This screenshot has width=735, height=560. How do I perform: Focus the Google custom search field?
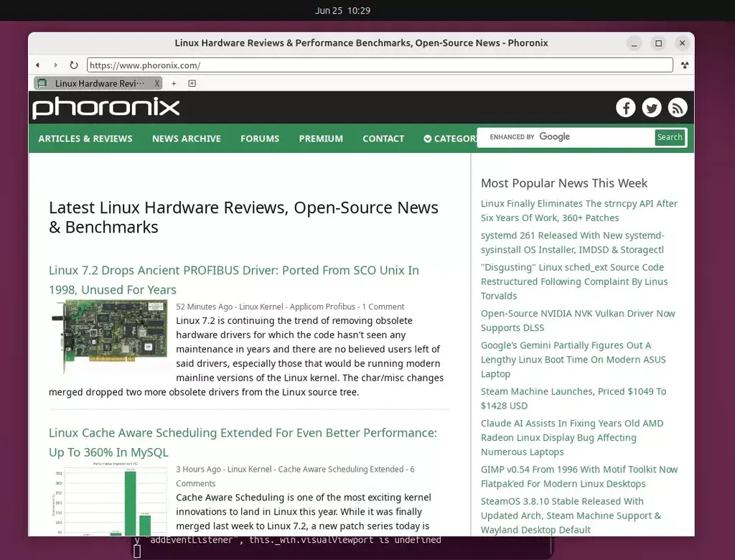[566, 137]
